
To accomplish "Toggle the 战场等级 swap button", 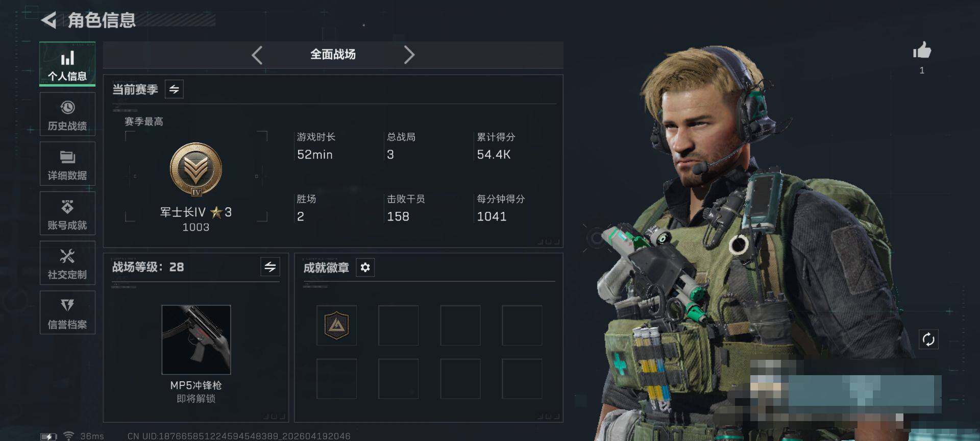I will pyautogui.click(x=270, y=266).
